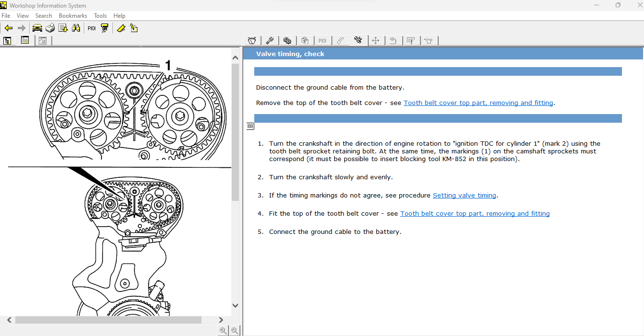Open the Tools menu
The image size is (644, 336).
tap(100, 16)
